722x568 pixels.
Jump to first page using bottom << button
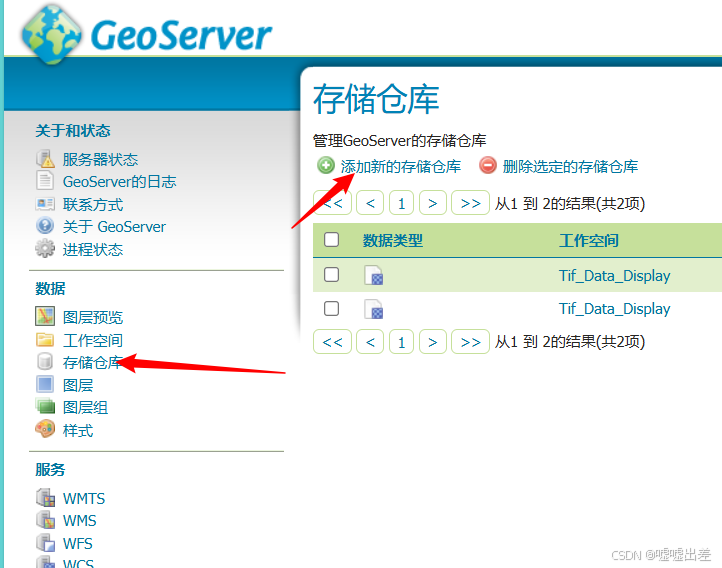tap(332, 342)
